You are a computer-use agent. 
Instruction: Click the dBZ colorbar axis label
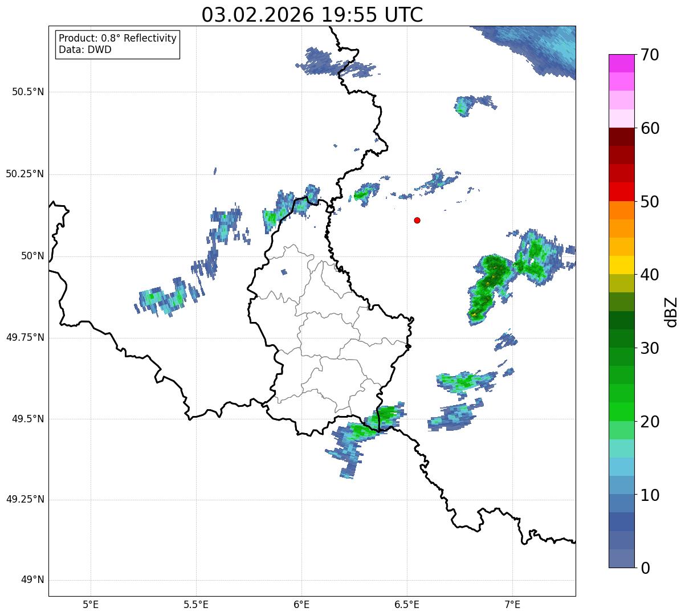(671, 311)
